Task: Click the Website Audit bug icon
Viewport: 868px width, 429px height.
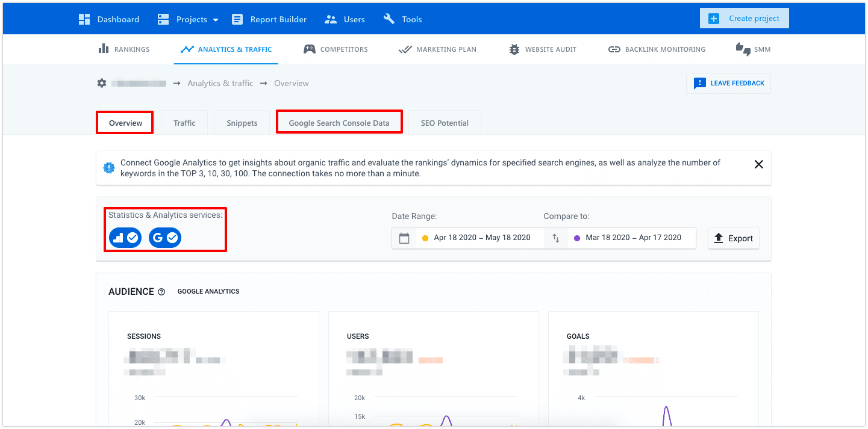Action: pyautogui.click(x=514, y=49)
